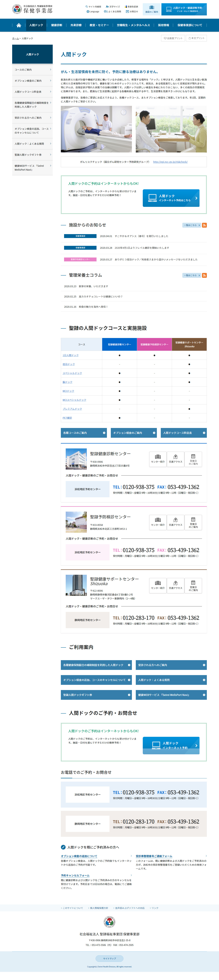The image size is (219, 980).
Task: Open オプション検査のご案内 button below table
Action: (134, 433)
